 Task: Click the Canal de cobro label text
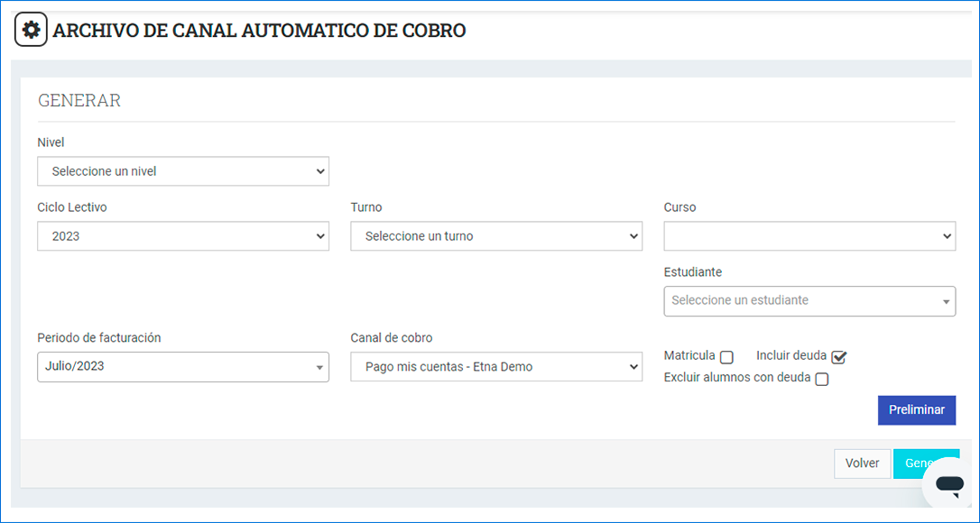coord(392,338)
